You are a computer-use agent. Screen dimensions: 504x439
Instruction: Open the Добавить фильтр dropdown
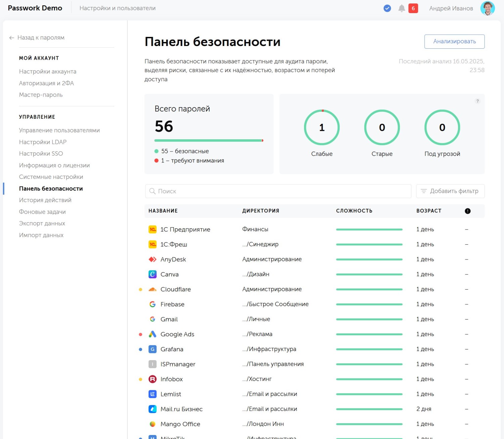(x=450, y=191)
